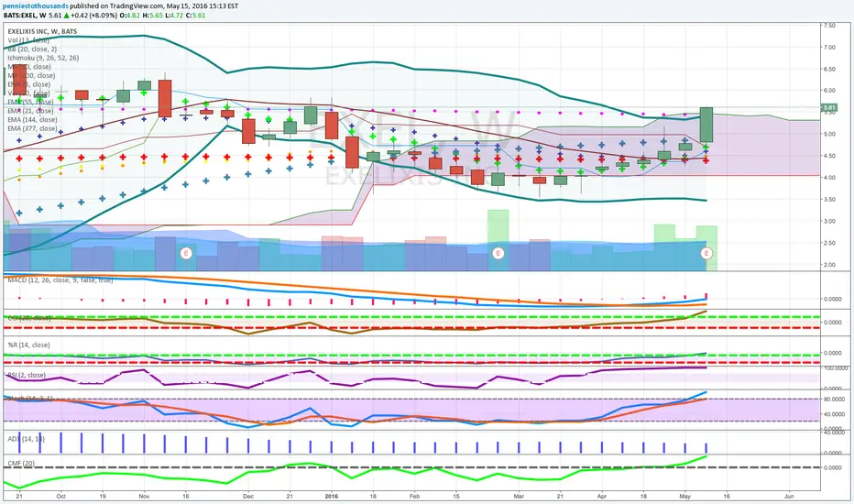Click the C:5.61 close value in header
Image resolution: width=854 pixels, height=504 pixels.
pos(196,16)
